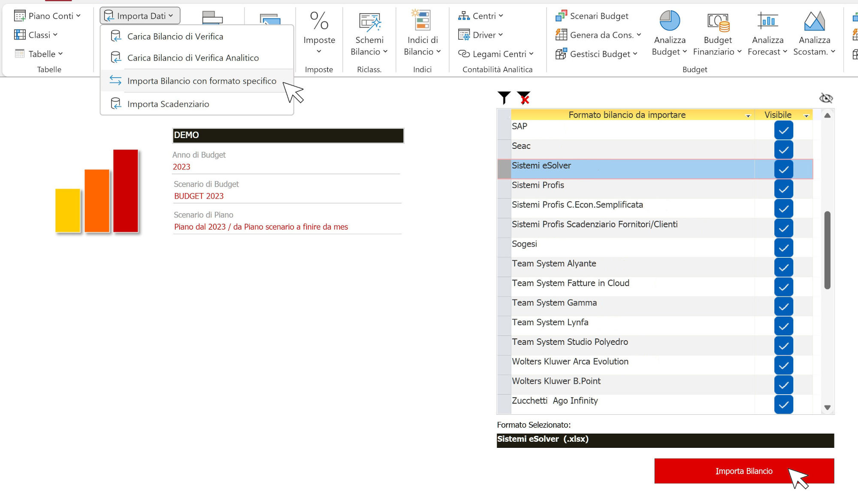Click the Scenari Budget icon
The image size is (858, 504).
(561, 16)
